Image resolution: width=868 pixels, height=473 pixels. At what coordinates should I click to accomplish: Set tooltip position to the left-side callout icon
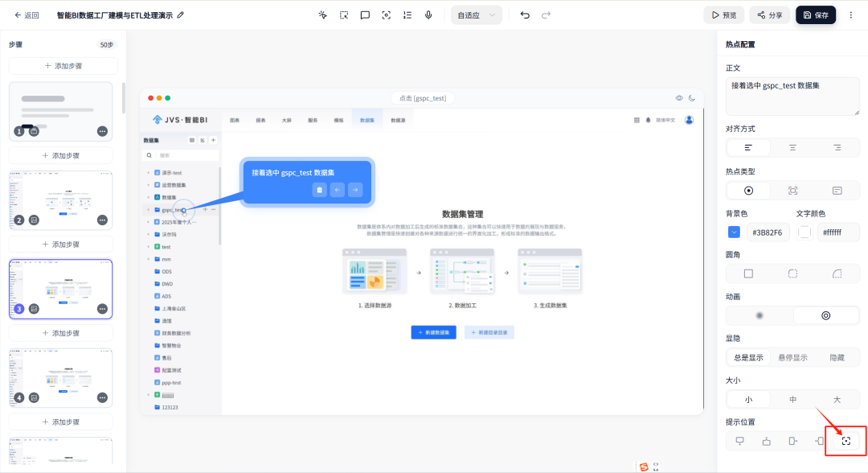[x=819, y=441]
